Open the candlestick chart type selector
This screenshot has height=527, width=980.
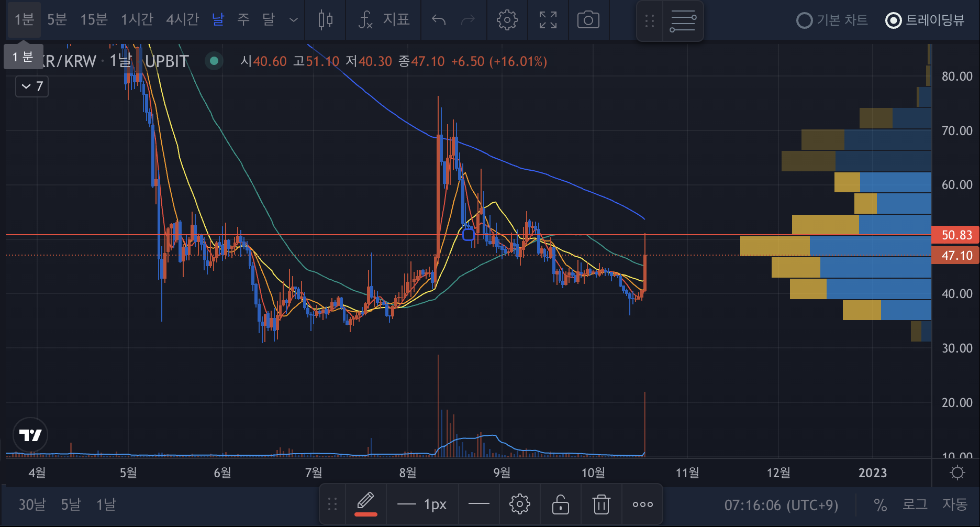(326, 20)
